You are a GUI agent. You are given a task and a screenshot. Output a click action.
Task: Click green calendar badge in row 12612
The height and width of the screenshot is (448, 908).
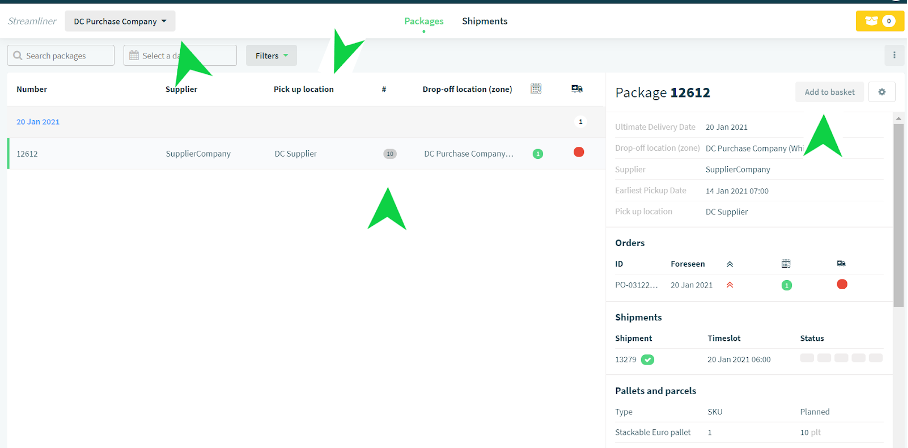[x=538, y=154]
